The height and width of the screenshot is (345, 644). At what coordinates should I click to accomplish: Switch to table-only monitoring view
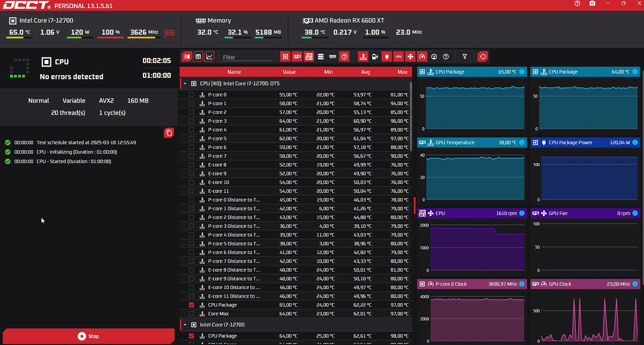tap(198, 57)
